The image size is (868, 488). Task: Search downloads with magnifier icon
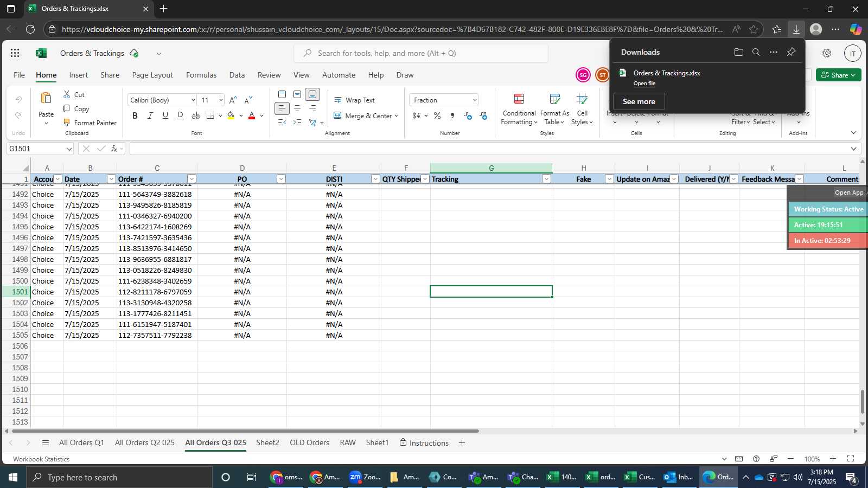point(756,52)
